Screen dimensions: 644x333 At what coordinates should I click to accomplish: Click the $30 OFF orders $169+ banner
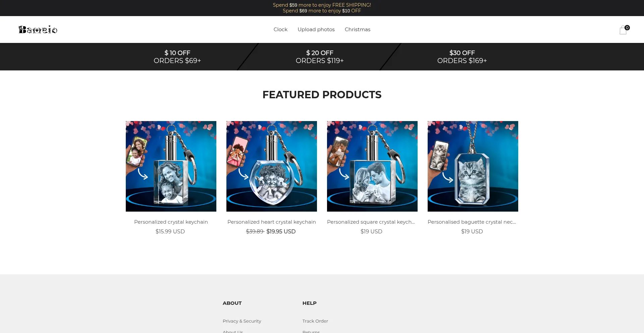click(x=462, y=57)
